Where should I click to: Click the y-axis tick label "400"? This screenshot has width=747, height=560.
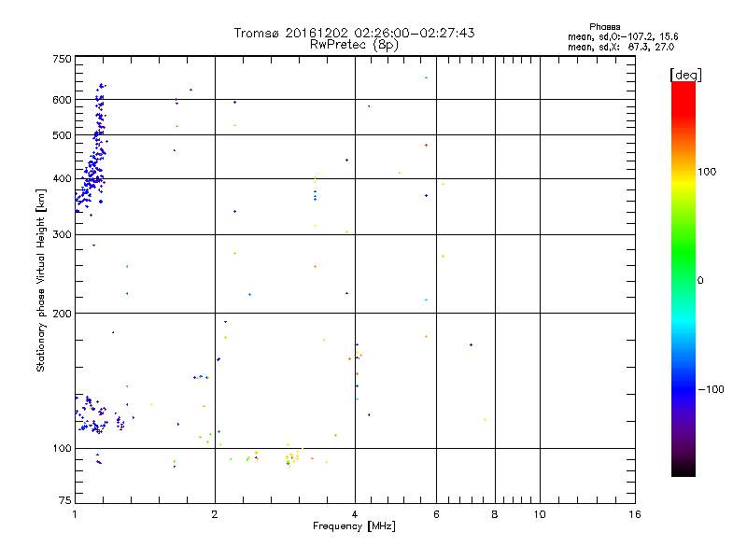pyautogui.click(x=62, y=179)
